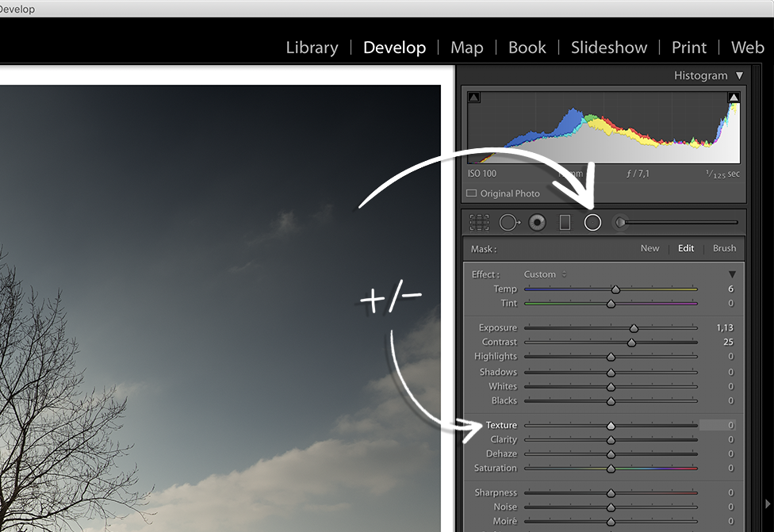Select the Red Eye Correction tool
Viewport: 774px width, 532px height.
[x=537, y=223]
